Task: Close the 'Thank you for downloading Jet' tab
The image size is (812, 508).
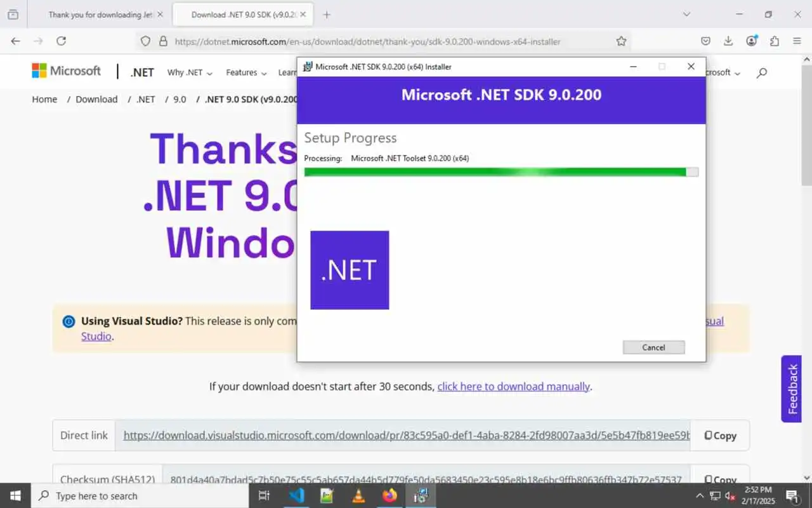Action: (159, 15)
